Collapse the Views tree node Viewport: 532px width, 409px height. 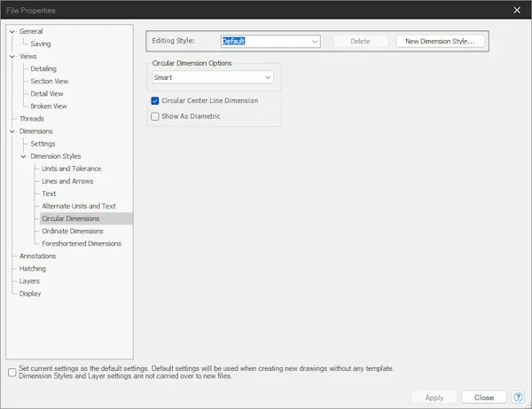pos(12,57)
